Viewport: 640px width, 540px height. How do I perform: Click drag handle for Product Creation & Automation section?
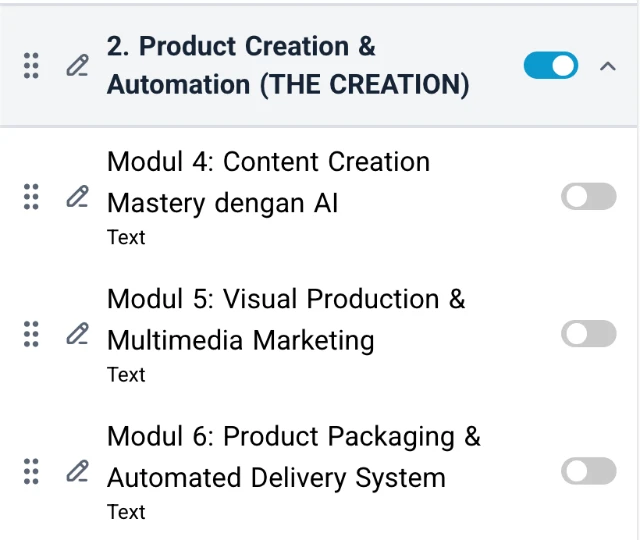point(31,66)
